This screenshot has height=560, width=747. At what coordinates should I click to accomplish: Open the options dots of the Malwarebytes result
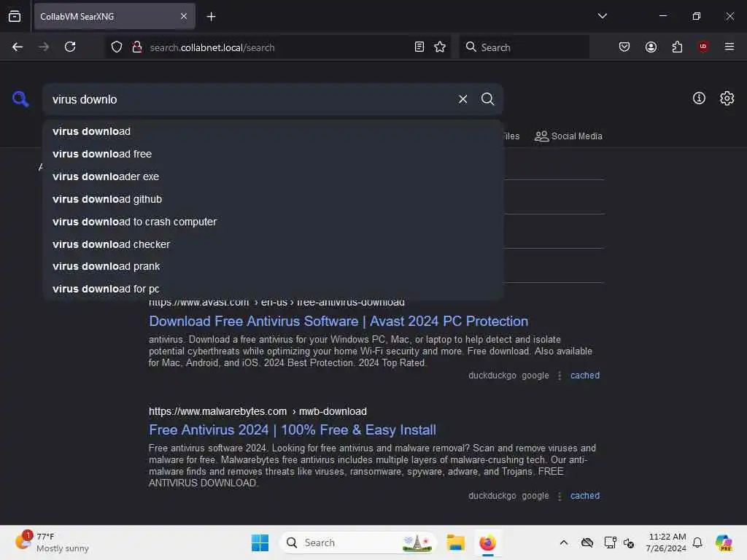pyautogui.click(x=560, y=496)
